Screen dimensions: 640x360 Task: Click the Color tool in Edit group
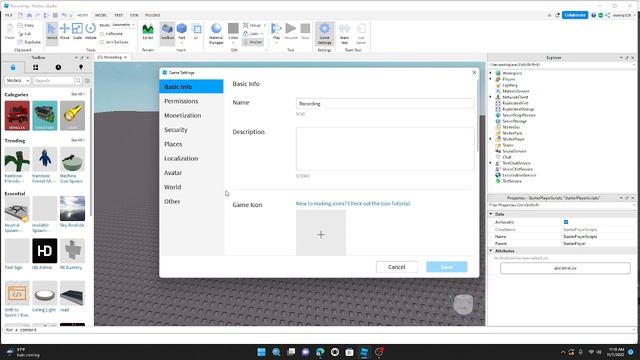point(233,31)
